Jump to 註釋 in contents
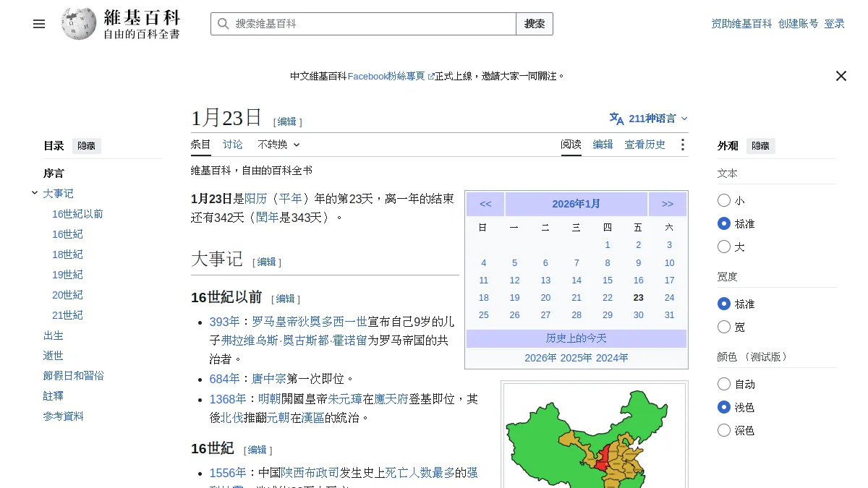Screen dimensions: 868x488 coord(54,396)
